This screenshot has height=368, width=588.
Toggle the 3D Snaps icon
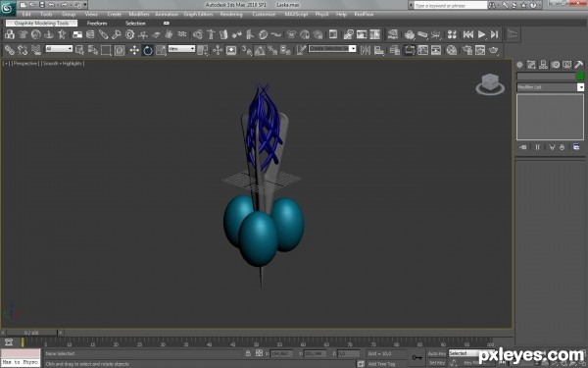click(x=246, y=50)
